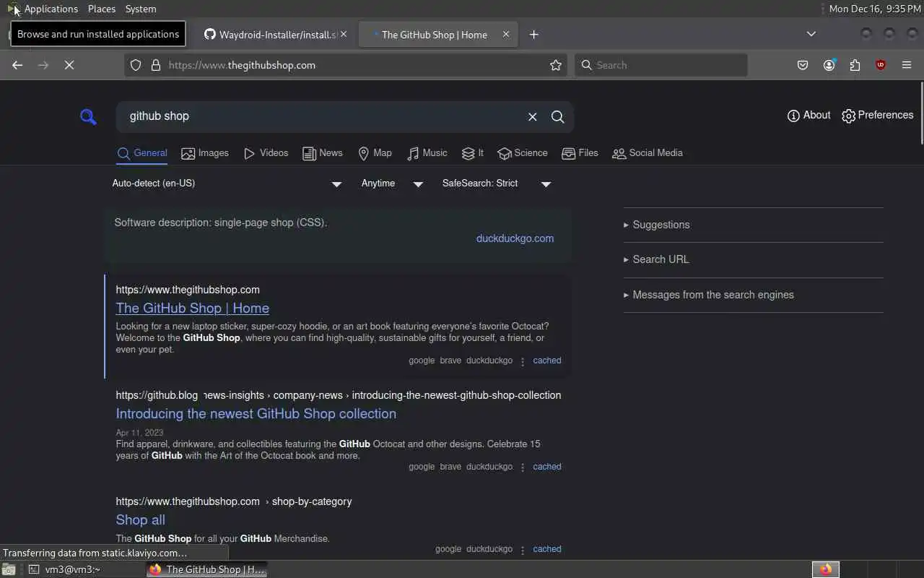Open the duckduckgo.com infobox link

pyautogui.click(x=515, y=238)
